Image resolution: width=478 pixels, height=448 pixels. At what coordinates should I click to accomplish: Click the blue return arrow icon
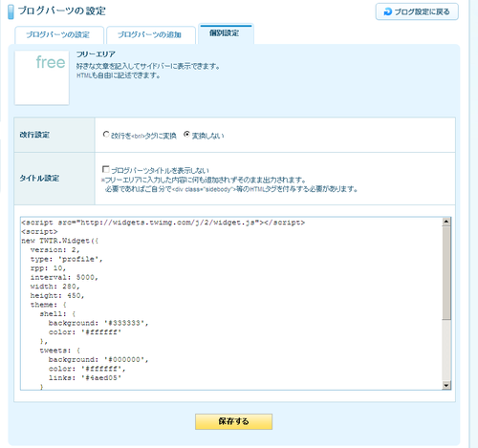click(387, 11)
